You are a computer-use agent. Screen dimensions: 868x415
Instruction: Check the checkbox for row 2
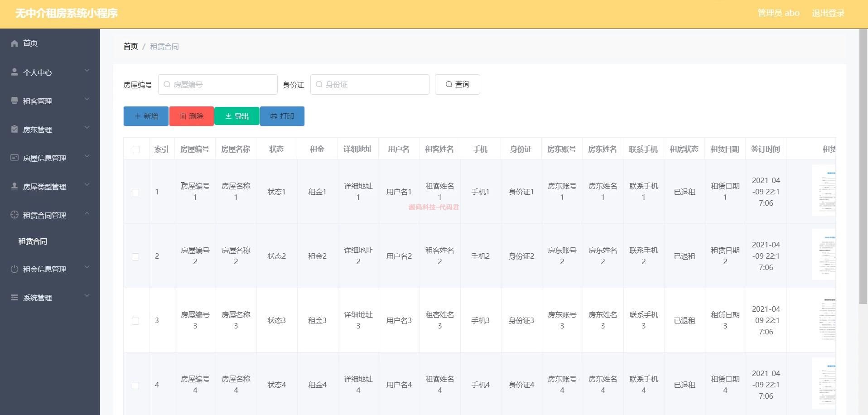click(135, 257)
